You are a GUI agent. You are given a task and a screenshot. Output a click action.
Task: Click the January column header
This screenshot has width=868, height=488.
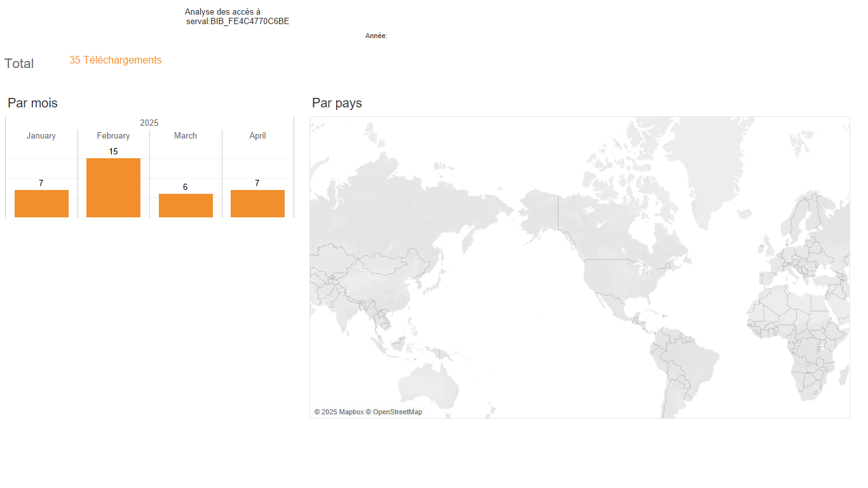click(x=41, y=135)
